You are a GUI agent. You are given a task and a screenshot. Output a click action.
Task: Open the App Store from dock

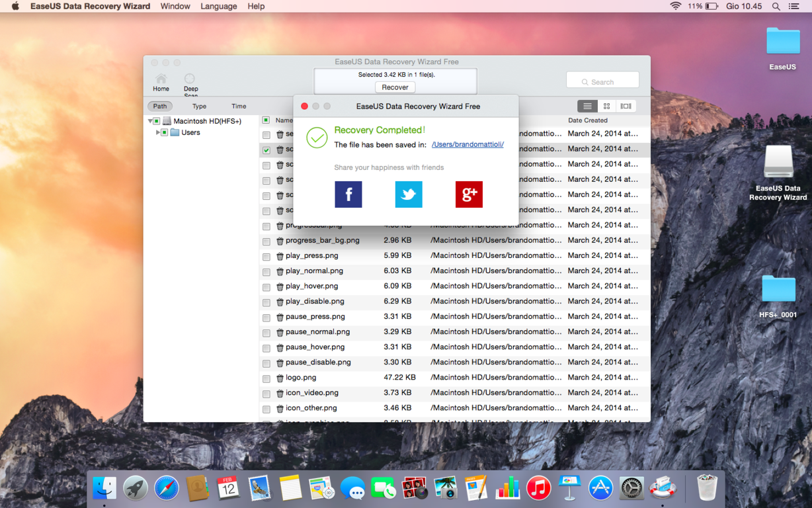(600, 489)
